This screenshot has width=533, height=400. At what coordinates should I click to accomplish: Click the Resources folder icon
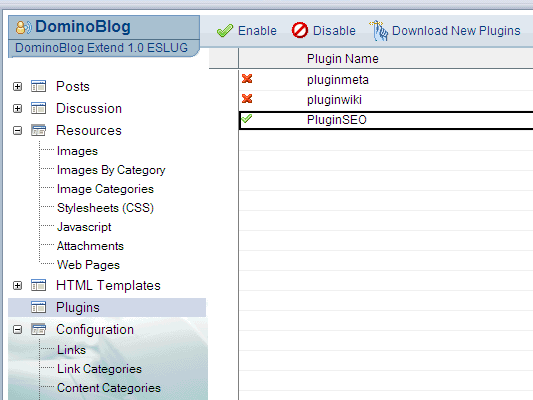38,131
